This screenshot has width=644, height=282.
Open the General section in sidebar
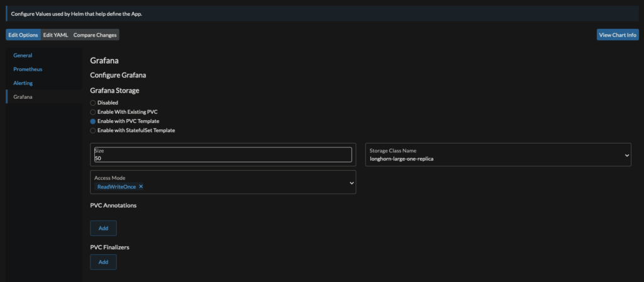coord(23,55)
